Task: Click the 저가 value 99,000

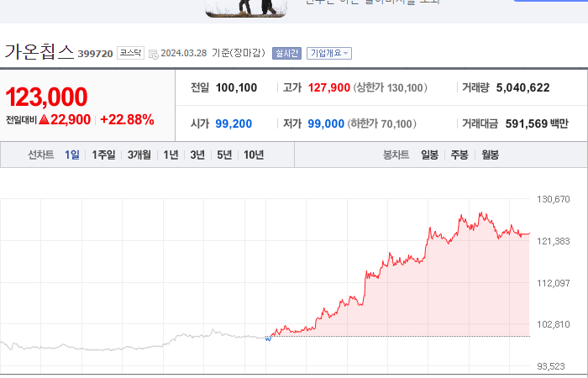Action: (x=326, y=123)
